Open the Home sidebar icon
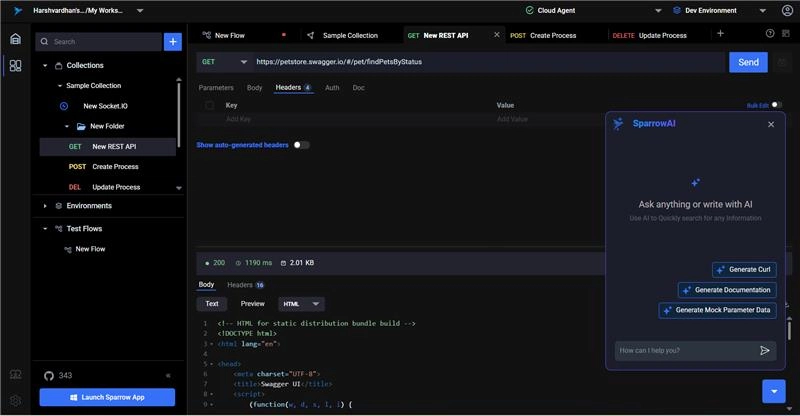 (x=16, y=39)
